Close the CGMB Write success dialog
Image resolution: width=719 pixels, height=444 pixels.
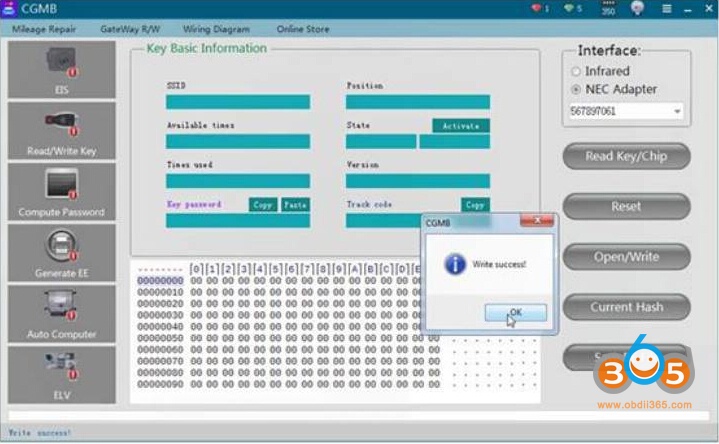pyautogui.click(x=543, y=221)
